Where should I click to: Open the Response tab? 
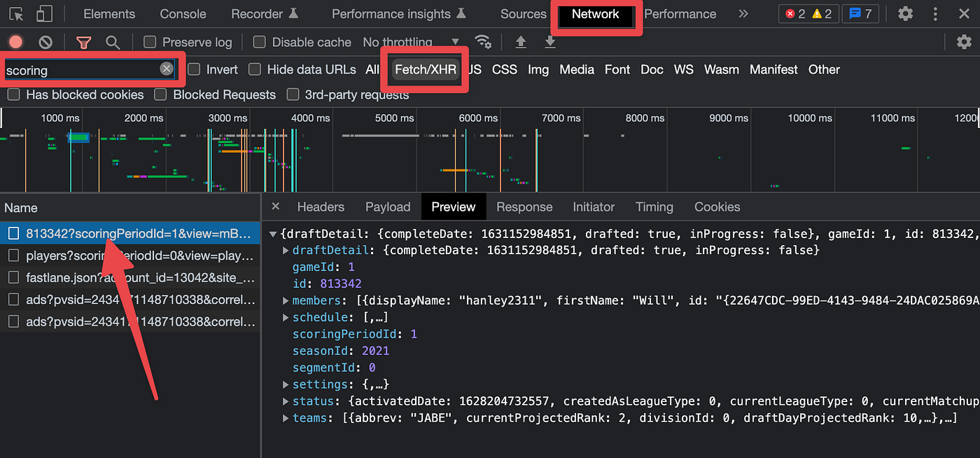524,207
